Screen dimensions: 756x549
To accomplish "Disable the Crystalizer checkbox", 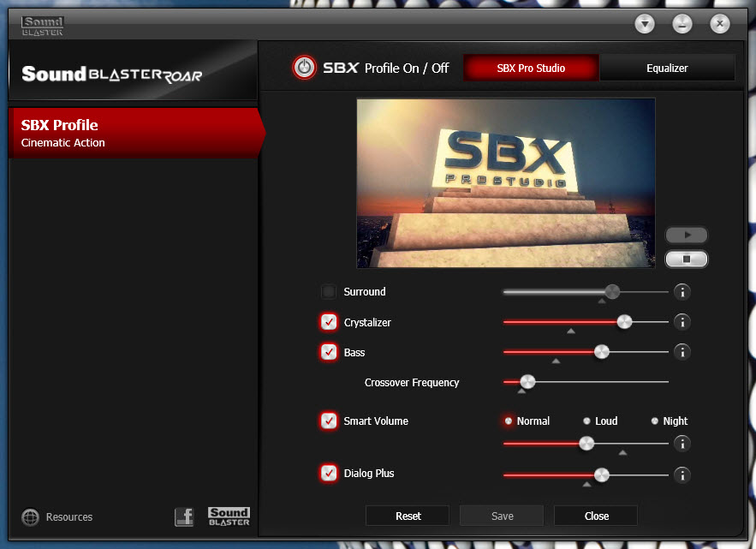I will (x=329, y=322).
